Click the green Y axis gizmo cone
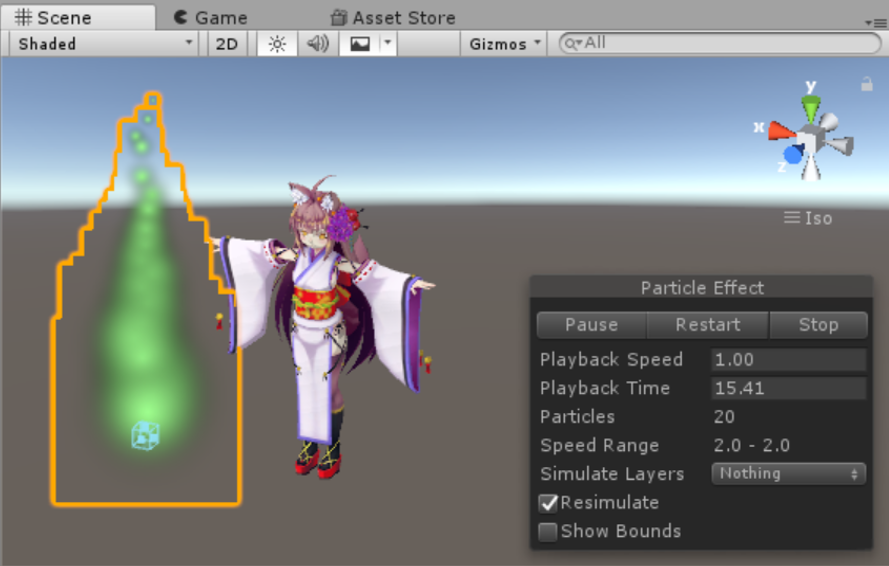 click(x=811, y=107)
